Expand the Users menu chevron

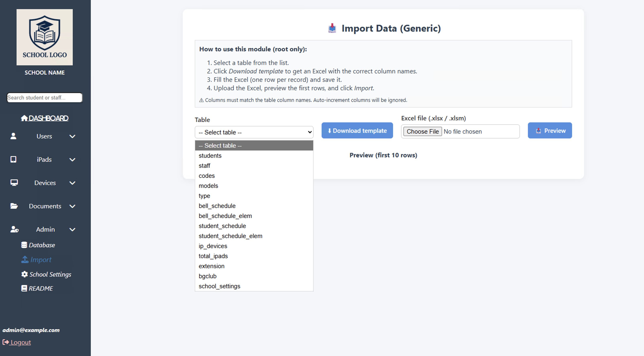tap(72, 136)
